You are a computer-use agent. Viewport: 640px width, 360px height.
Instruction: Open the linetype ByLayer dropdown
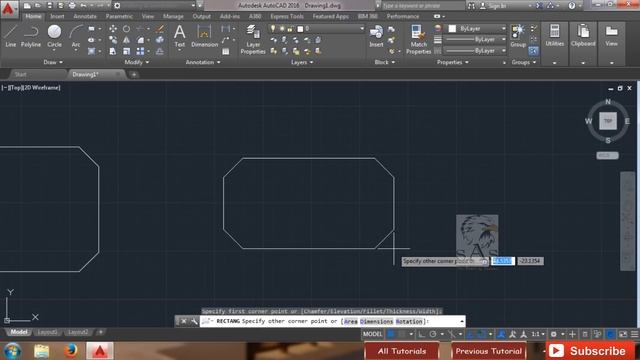pos(475,51)
